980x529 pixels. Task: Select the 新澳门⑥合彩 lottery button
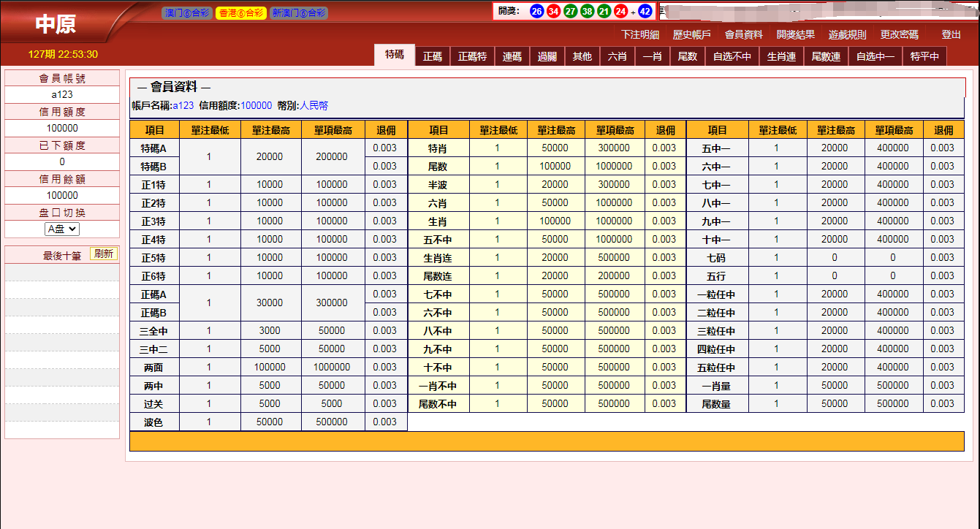click(298, 13)
